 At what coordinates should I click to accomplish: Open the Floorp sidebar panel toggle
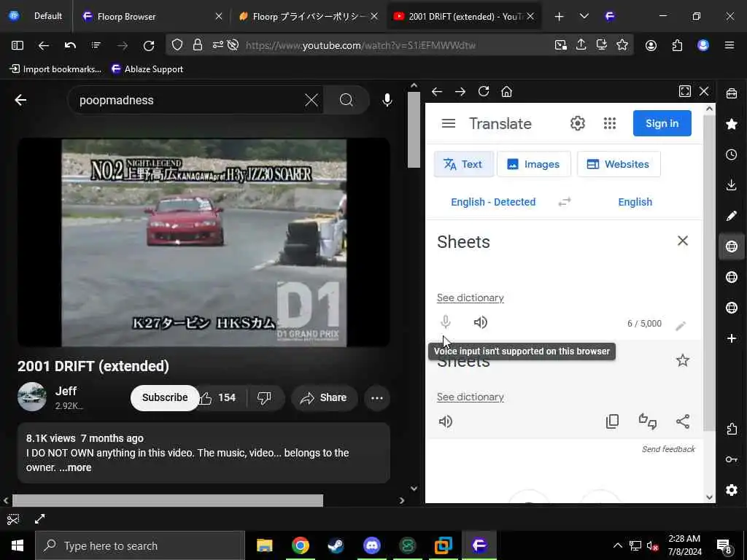[18, 45]
